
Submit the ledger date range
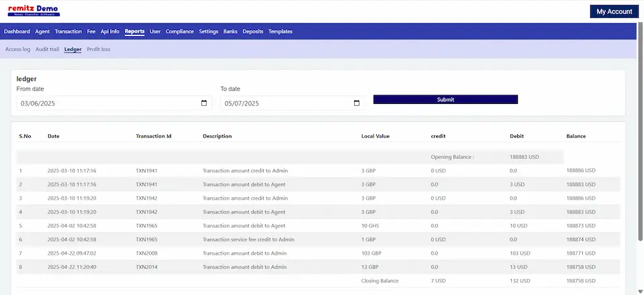445,99
